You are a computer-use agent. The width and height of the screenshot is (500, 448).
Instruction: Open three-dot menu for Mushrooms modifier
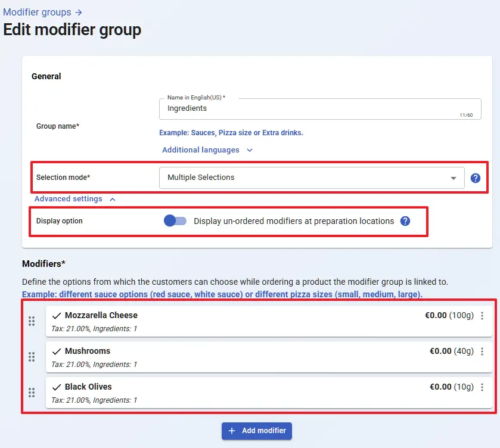(482, 351)
